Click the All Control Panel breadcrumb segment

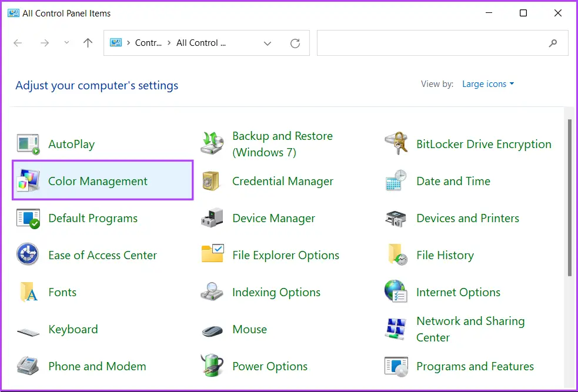point(201,43)
